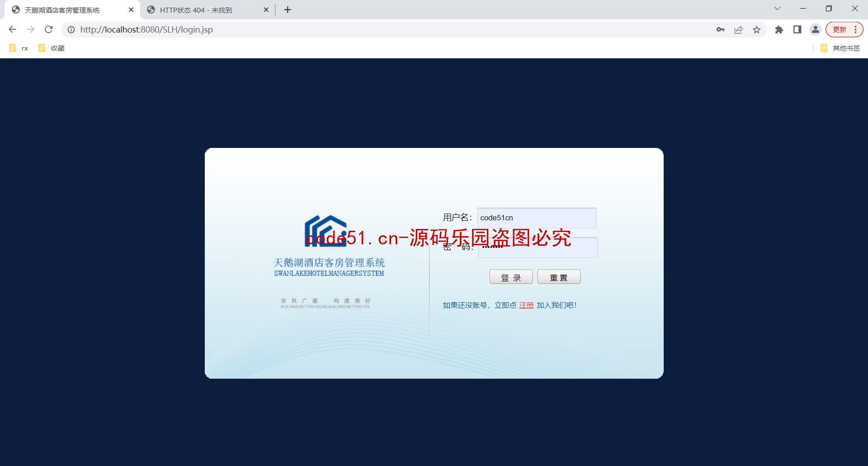Open the 收藏 bookmarks folder
This screenshot has width=868, height=466.
pos(52,48)
